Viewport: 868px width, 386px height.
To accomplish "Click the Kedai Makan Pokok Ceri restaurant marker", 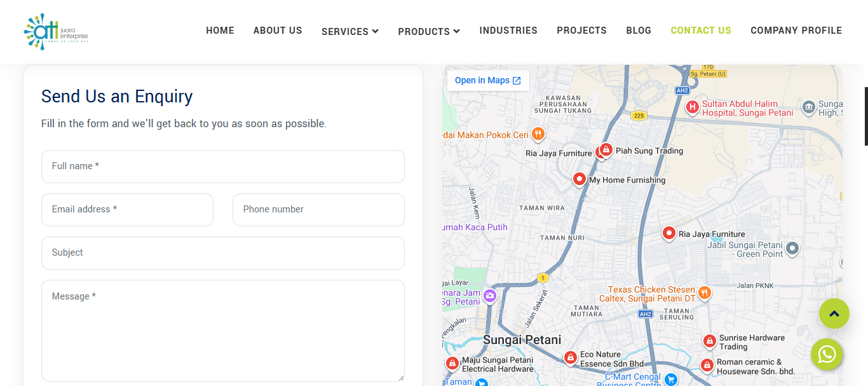I will 538,134.
